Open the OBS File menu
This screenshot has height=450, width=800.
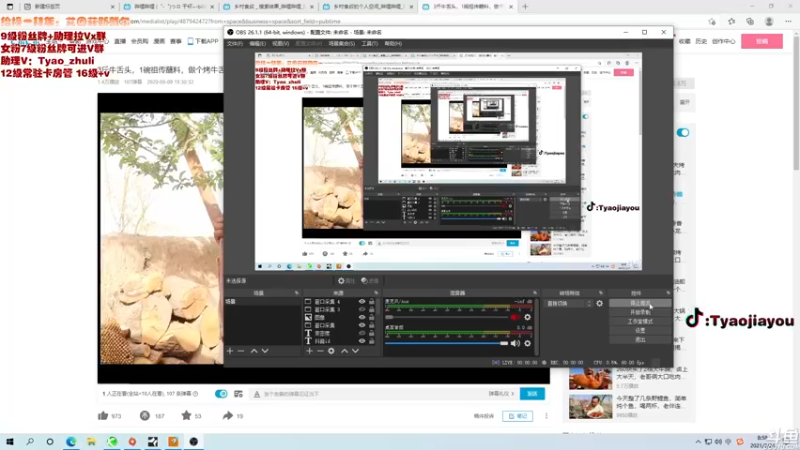coord(235,44)
